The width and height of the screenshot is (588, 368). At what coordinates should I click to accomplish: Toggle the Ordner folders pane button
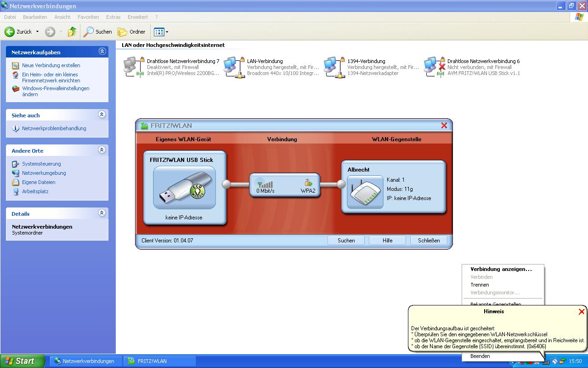pyautogui.click(x=131, y=32)
